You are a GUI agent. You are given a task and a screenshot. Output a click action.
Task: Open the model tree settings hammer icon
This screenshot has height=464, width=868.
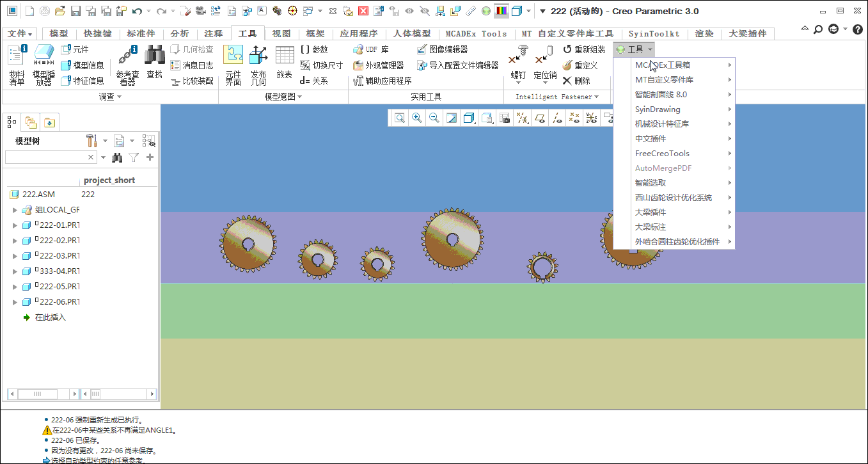(91, 141)
